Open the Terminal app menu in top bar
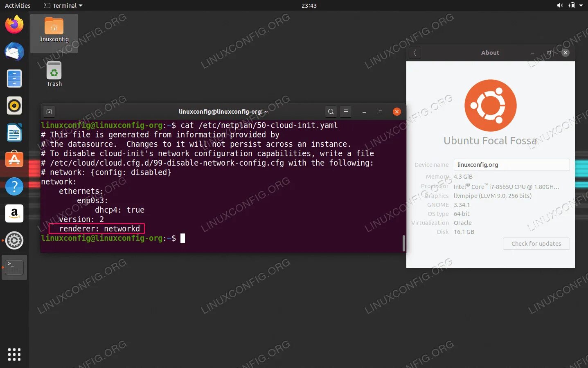The height and width of the screenshot is (368, 588). [63, 6]
